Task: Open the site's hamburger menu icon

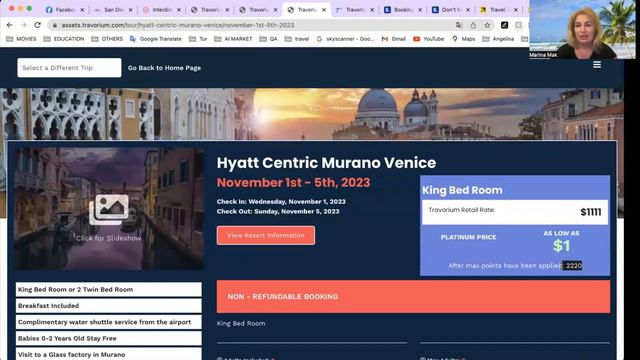Action: pos(597,65)
